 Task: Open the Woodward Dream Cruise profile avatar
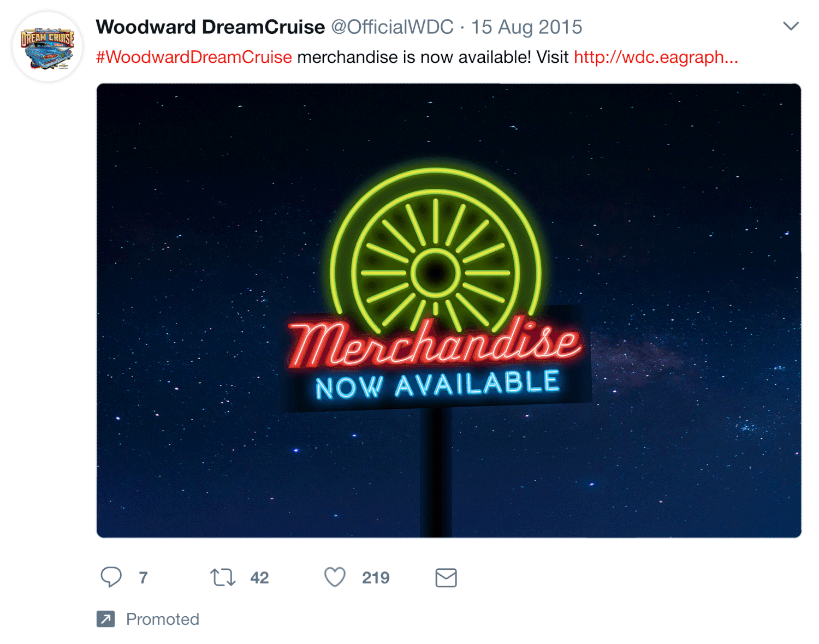pyautogui.click(x=48, y=47)
